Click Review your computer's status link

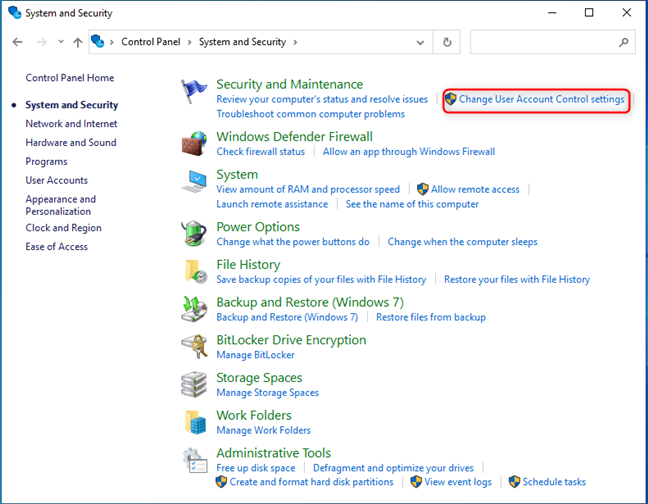click(x=322, y=99)
